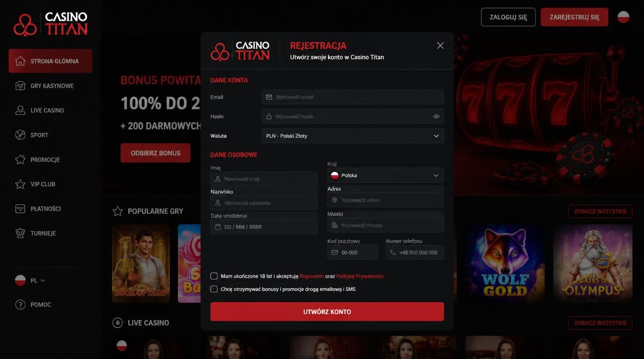Click the Live Casino person icon

click(x=20, y=110)
